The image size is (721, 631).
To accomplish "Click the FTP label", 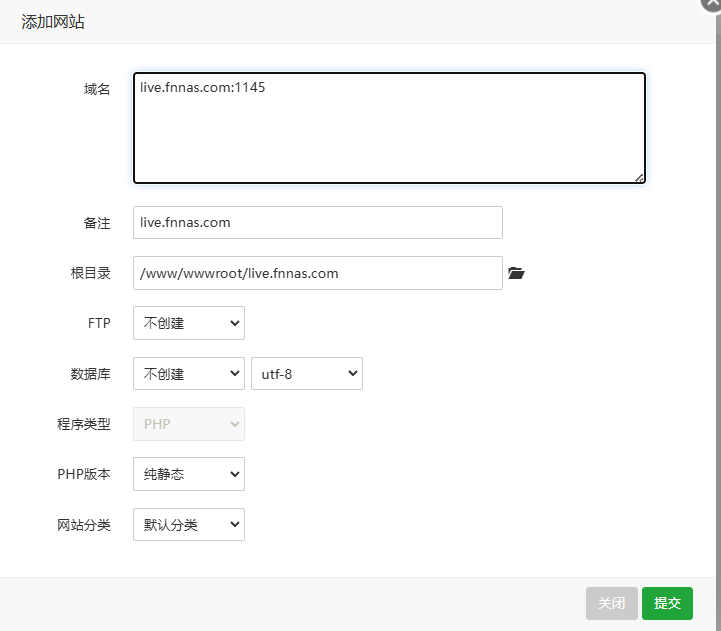I will (99, 323).
